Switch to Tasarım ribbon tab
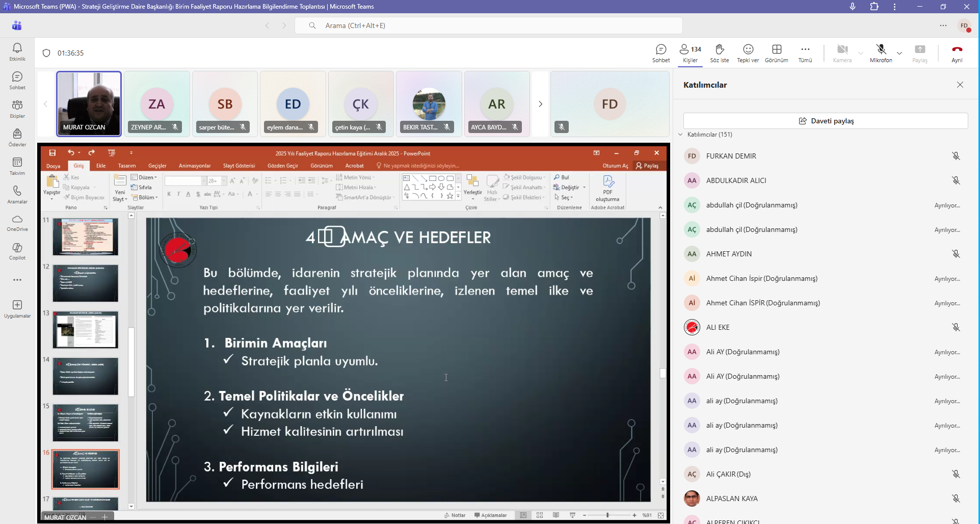Viewport: 980px width, 524px height. coord(127,166)
